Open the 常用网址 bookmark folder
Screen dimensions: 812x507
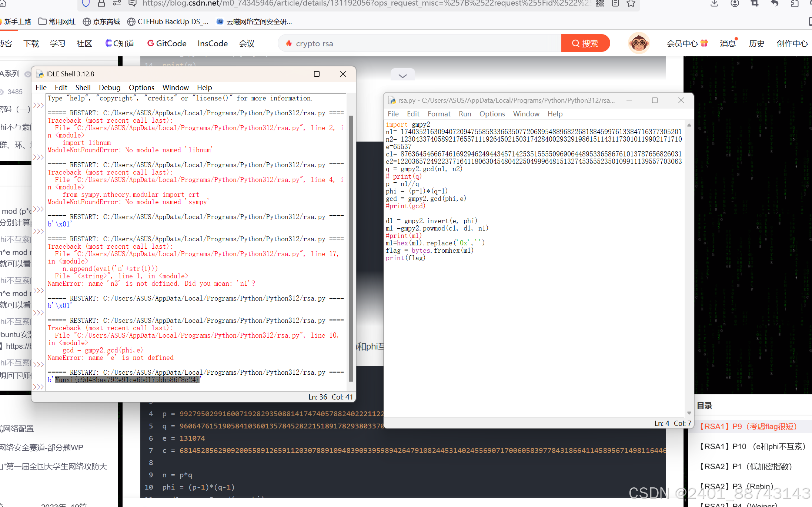pyautogui.click(x=57, y=22)
